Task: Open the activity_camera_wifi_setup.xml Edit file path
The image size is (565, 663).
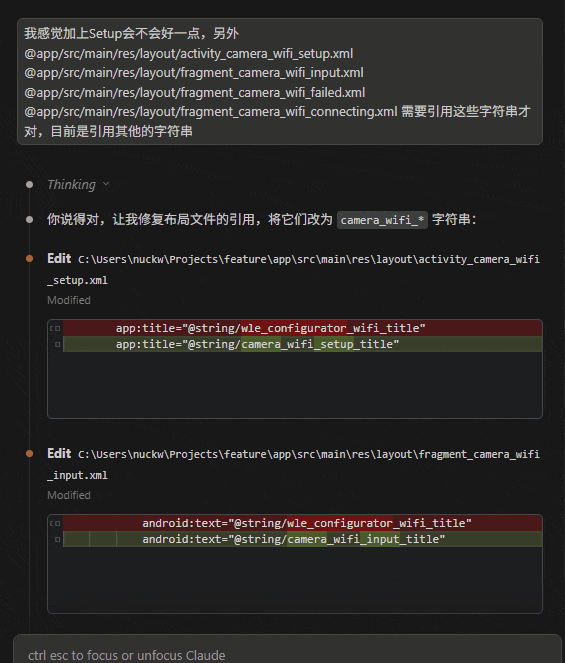Action: [x=293, y=269]
